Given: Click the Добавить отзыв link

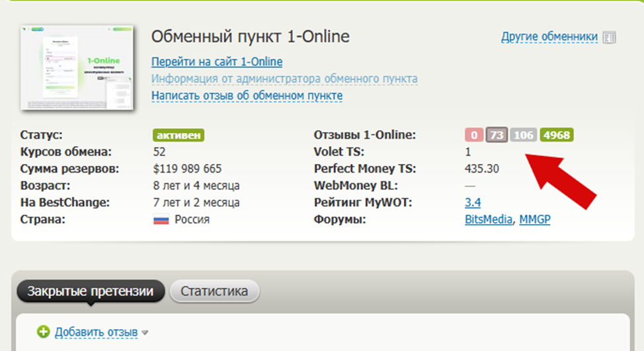Looking at the screenshot, I should [x=96, y=332].
